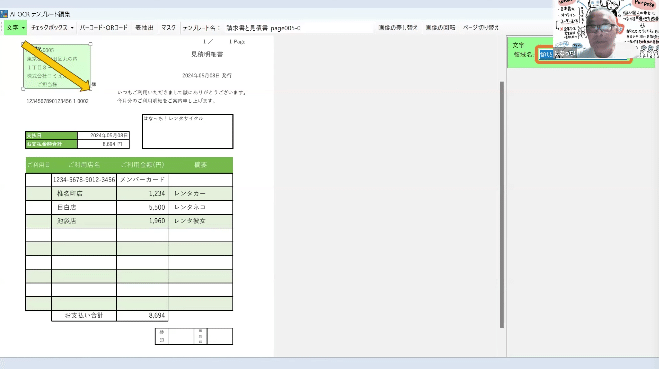
Task: Open the チェックボックス dropdown in toolbar
Action: 52,28
